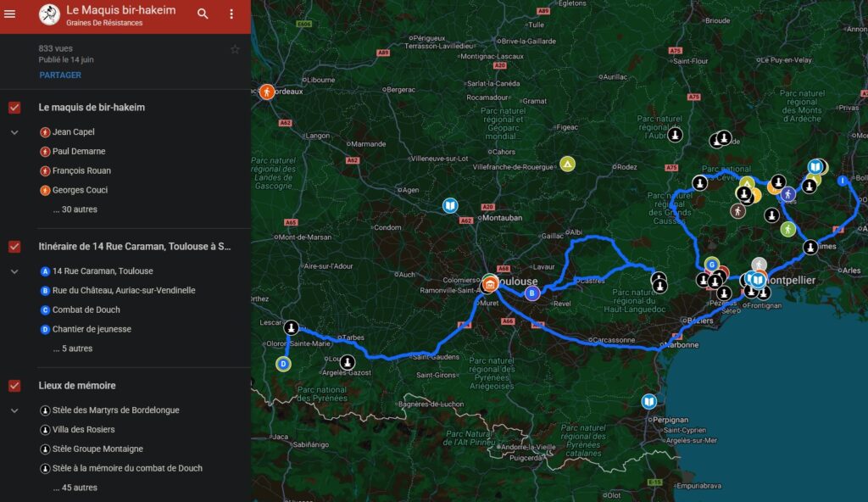Hide the Lieux de mémoire layer
Screen dimensions: 868x502
(x=14, y=386)
